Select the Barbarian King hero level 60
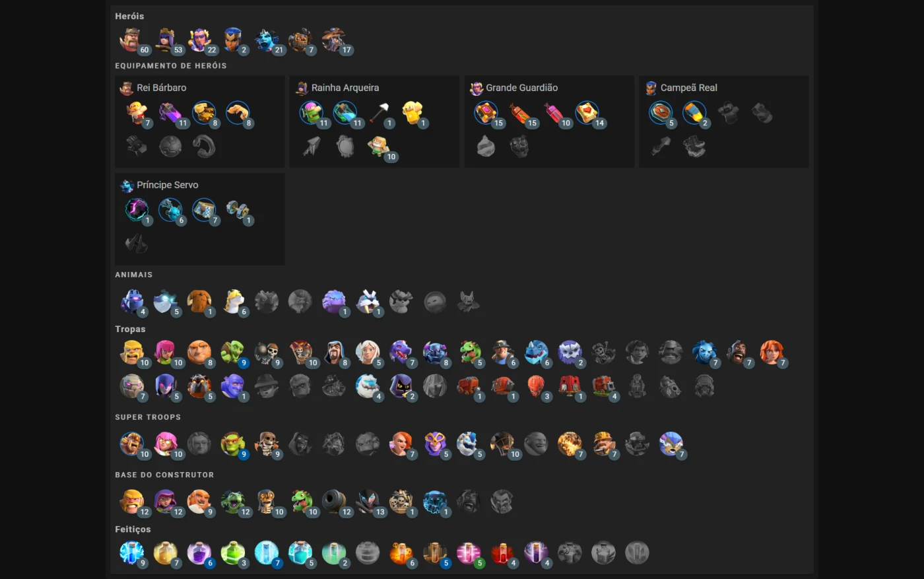 click(x=131, y=40)
